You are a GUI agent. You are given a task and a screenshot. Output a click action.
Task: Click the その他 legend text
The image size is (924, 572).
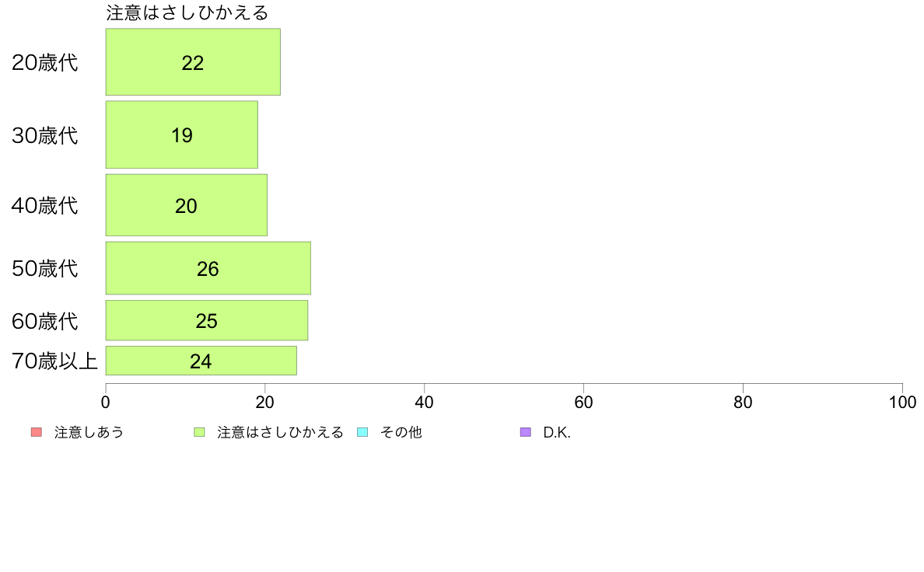[401, 432]
